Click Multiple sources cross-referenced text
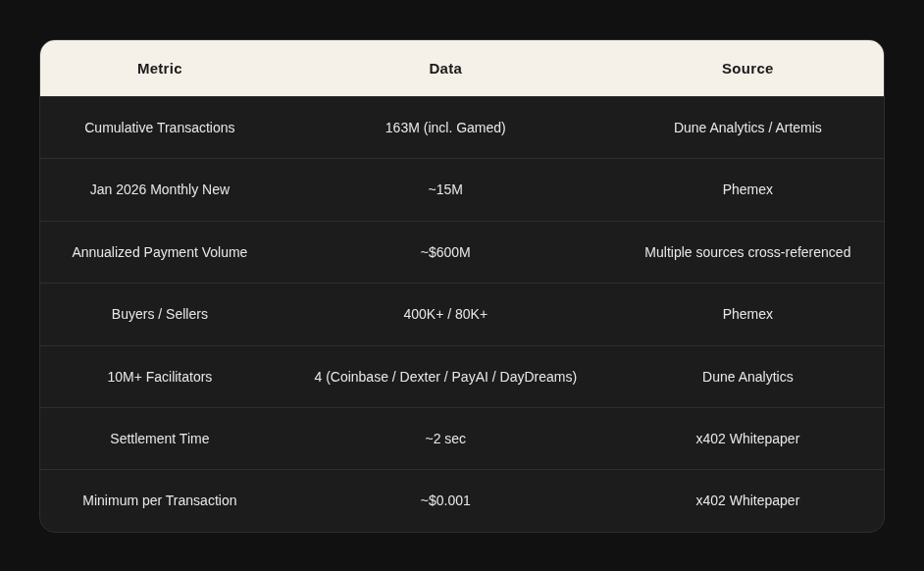Image resolution: width=924 pixels, height=571 pixels. point(747,252)
